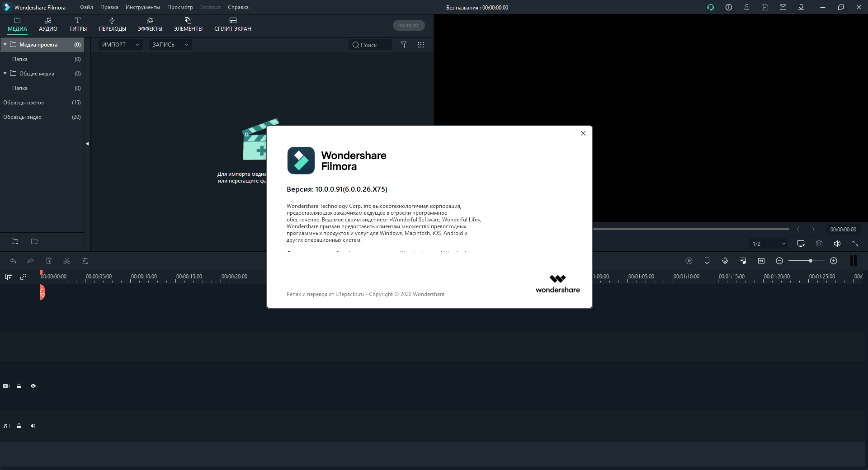Viewport: 868px width, 470px height.
Task: Toggle video track 1 eye visibility
Action: [x=33, y=386]
